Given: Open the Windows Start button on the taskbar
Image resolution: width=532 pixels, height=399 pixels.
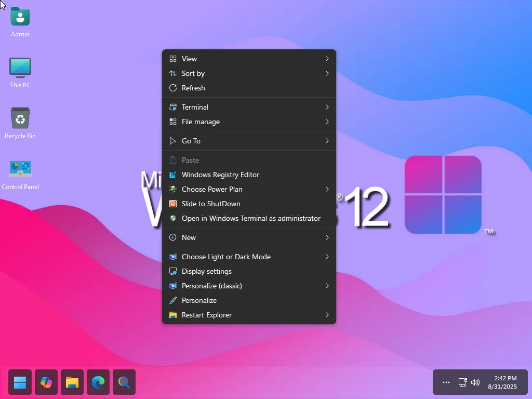Looking at the screenshot, I should (20, 382).
